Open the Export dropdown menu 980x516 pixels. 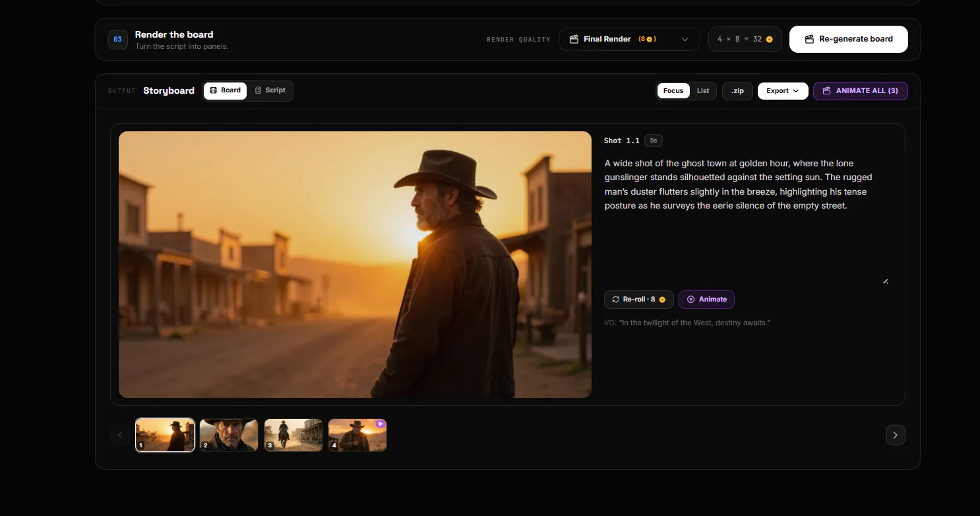click(783, 90)
